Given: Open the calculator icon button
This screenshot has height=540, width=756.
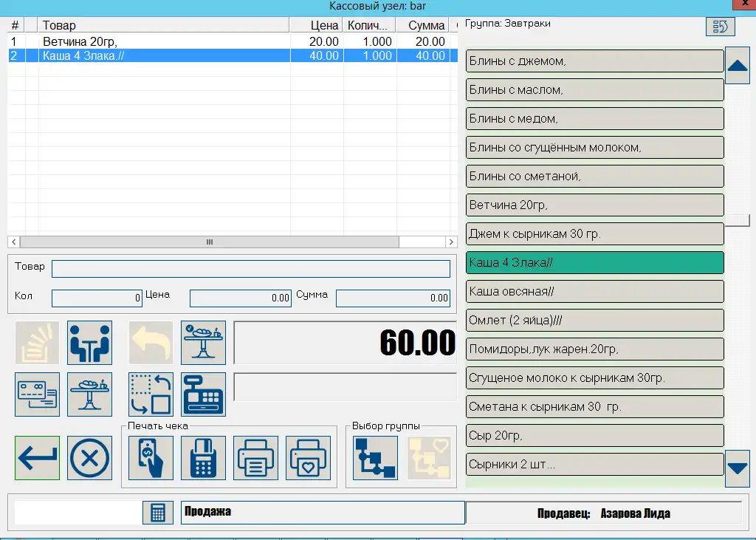Looking at the screenshot, I should coord(157,513).
